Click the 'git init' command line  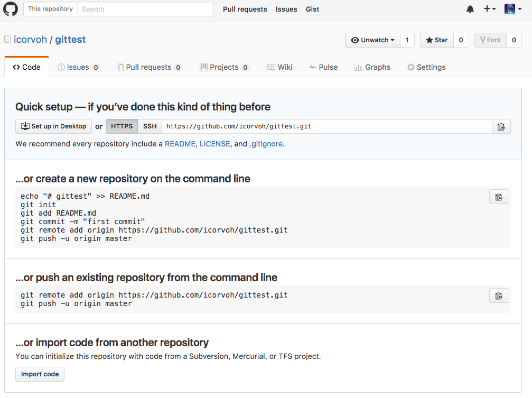38,205
